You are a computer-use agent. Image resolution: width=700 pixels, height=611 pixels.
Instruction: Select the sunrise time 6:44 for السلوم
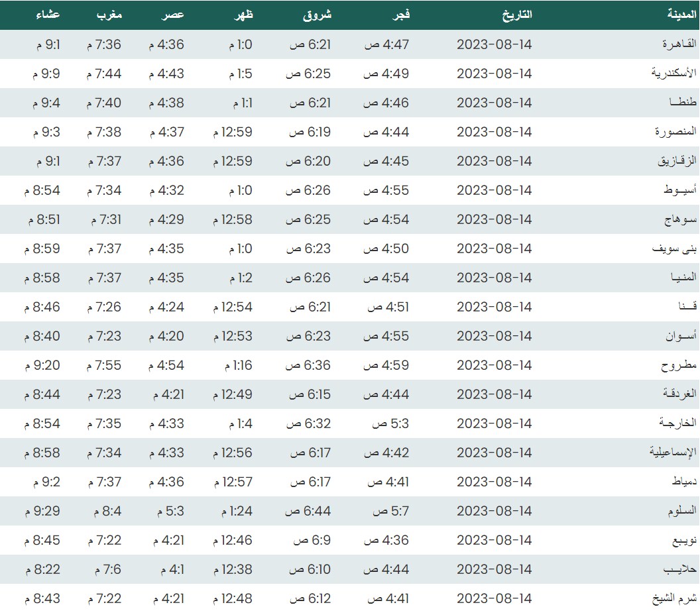(308, 511)
